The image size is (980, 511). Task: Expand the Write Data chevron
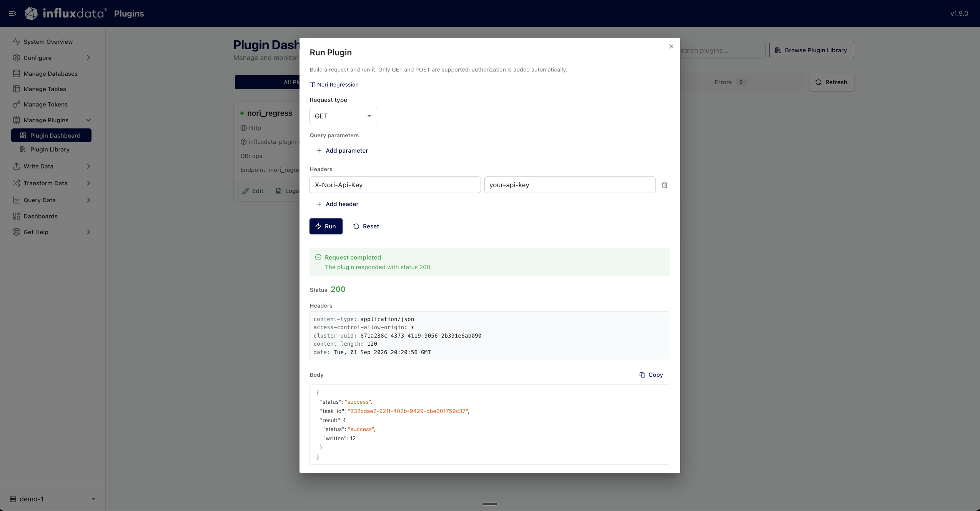pos(88,166)
